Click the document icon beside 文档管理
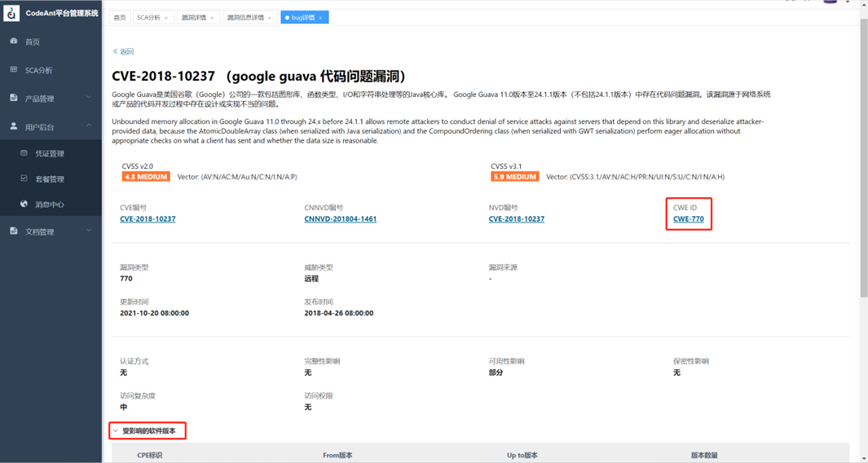 tap(14, 231)
